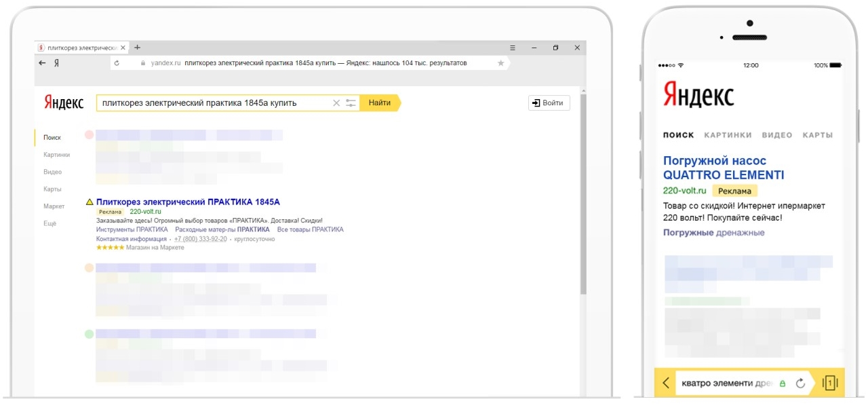
Task: Open 'Все товары ПРАКТИКА' sitelink
Action: pyautogui.click(x=311, y=229)
